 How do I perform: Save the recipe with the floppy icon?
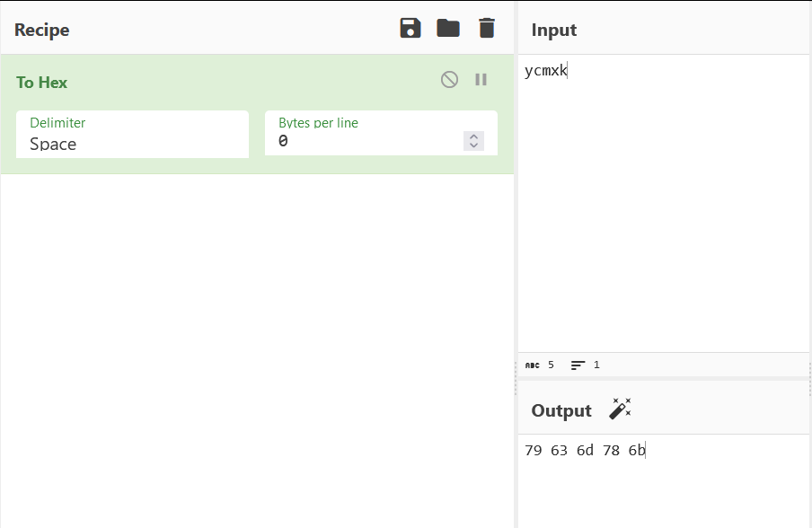tap(410, 28)
